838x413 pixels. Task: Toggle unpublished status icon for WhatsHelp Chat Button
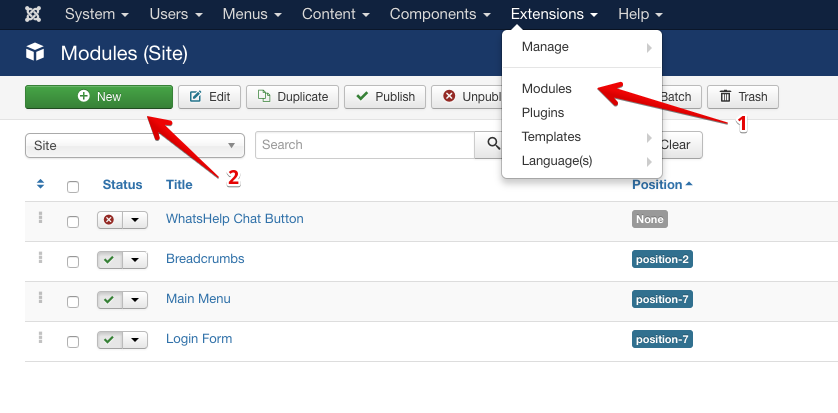tap(110, 220)
